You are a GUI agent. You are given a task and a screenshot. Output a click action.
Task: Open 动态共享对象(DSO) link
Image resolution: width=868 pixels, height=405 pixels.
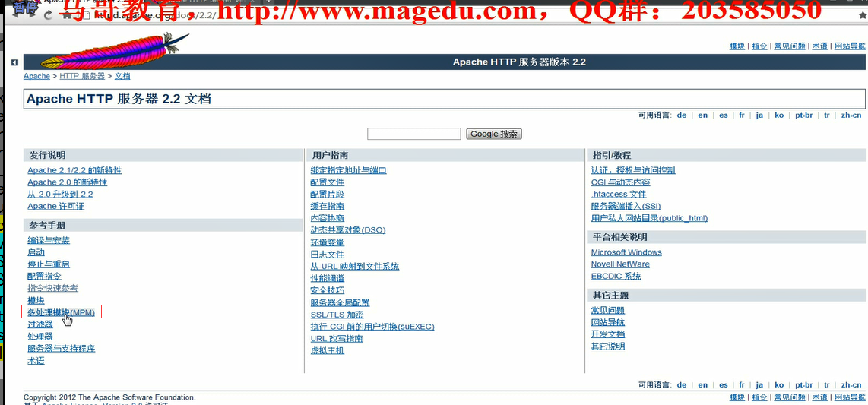348,230
